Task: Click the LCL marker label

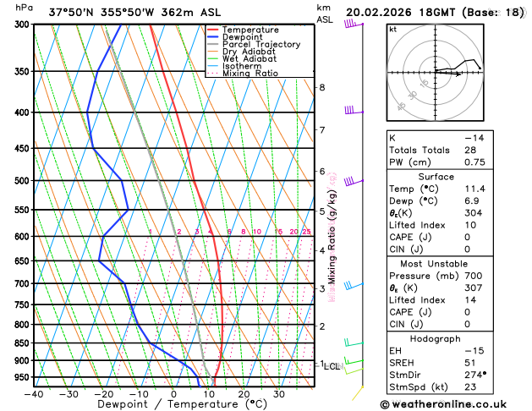Action: [x=332, y=366]
